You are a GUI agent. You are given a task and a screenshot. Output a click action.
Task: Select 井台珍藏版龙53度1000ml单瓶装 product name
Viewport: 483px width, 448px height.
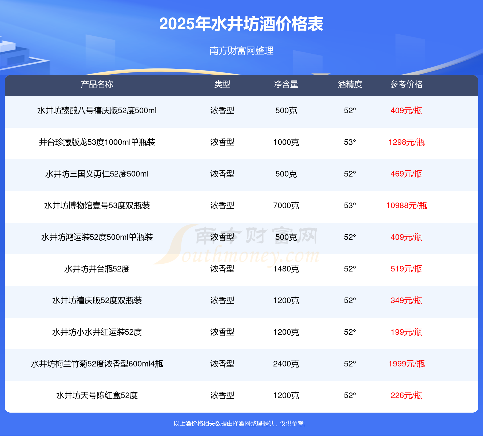tap(97, 142)
